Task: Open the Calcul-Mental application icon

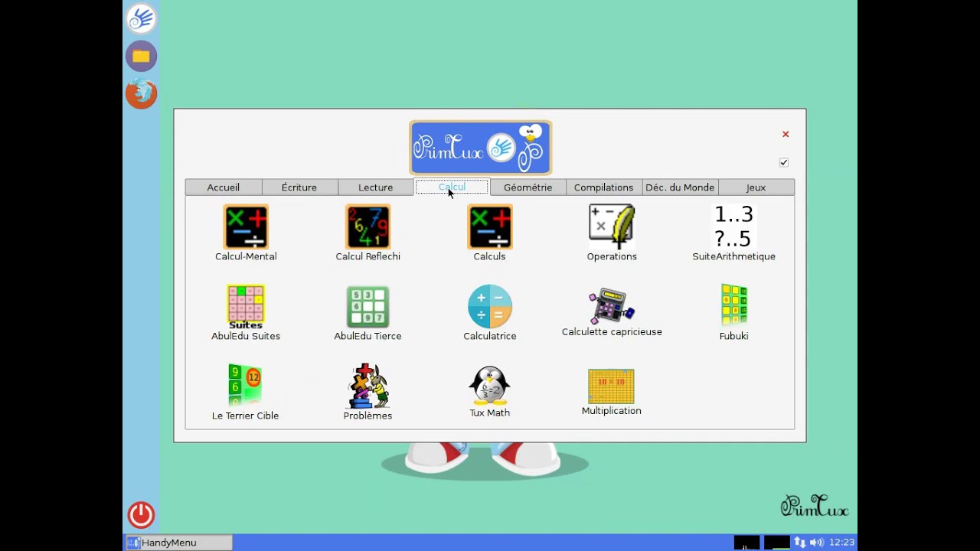Action: click(x=246, y=227)
